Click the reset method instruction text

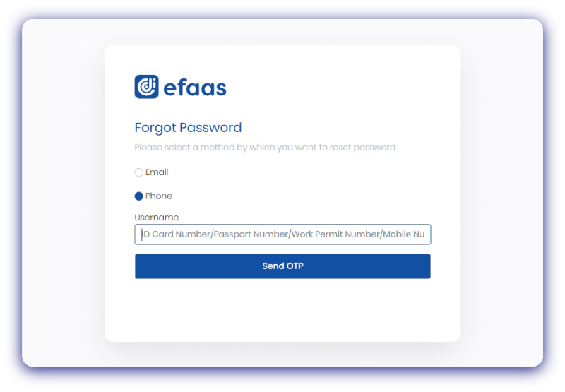(265, 148)
